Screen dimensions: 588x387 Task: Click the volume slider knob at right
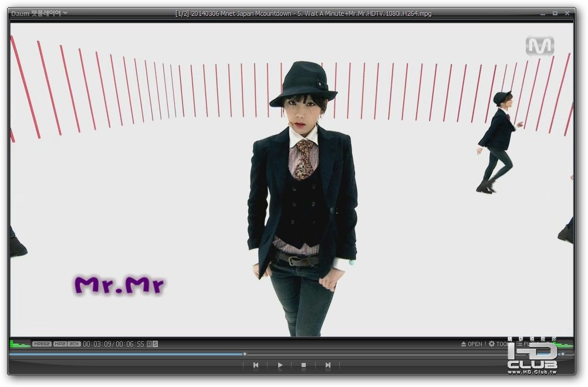563,354
